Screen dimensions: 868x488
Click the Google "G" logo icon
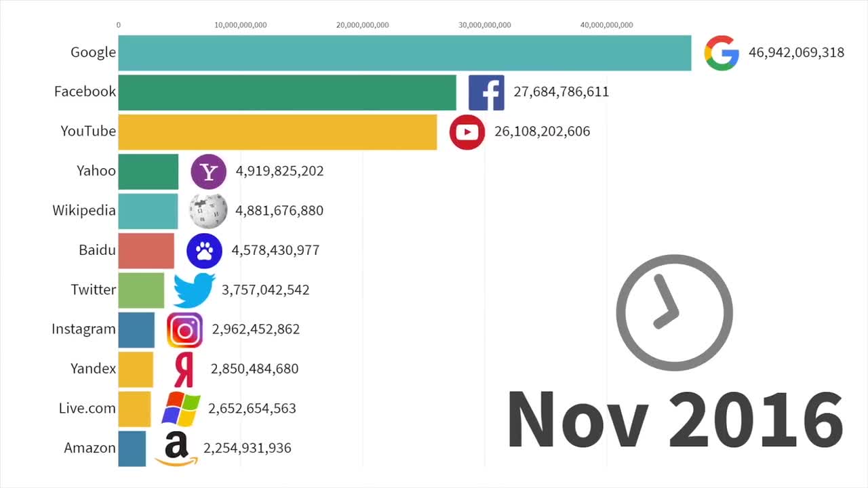(722, 53)
